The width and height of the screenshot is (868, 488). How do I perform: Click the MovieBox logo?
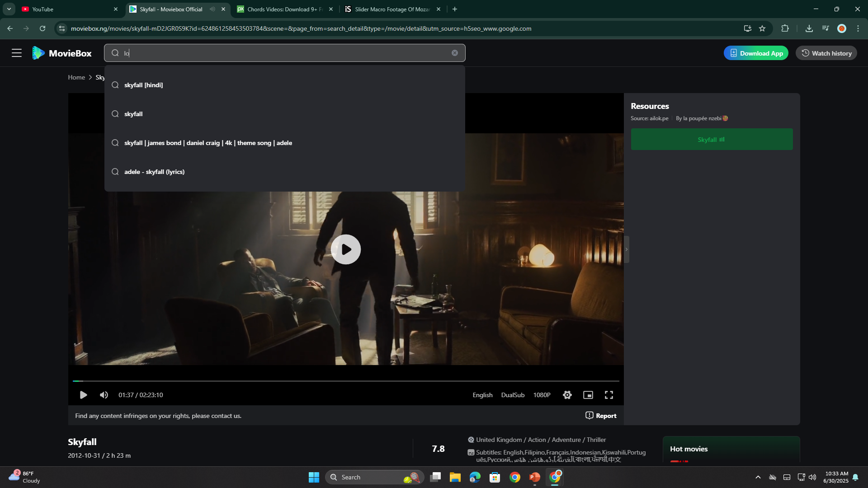point(62,53)
